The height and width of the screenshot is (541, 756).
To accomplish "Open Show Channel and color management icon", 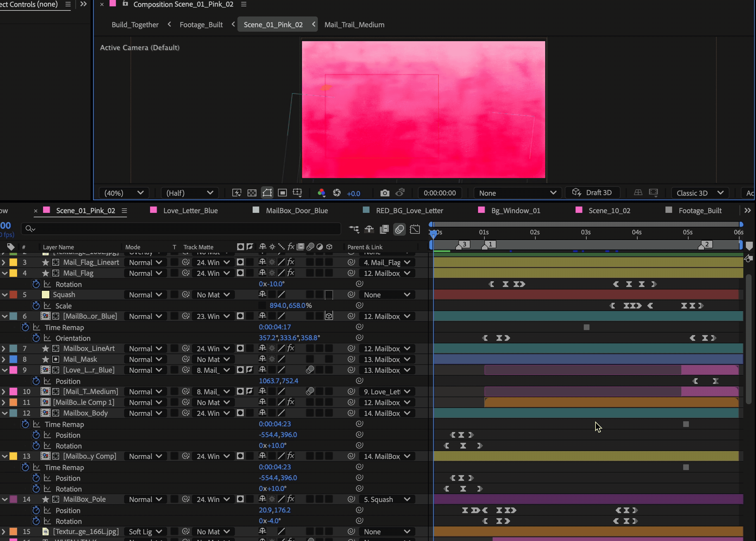I will (321, 193).
